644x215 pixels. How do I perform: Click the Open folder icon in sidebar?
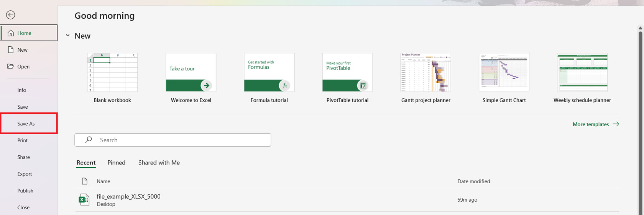[x=11, y=66]
